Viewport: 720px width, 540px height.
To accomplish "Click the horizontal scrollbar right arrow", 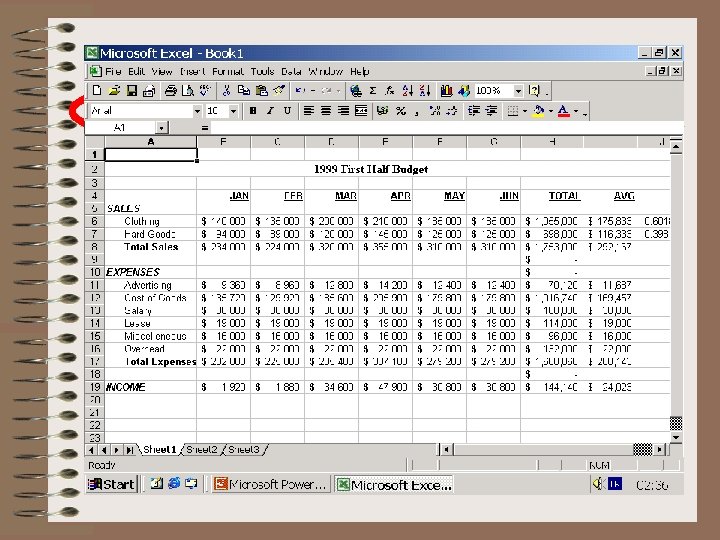I will 660,450.
